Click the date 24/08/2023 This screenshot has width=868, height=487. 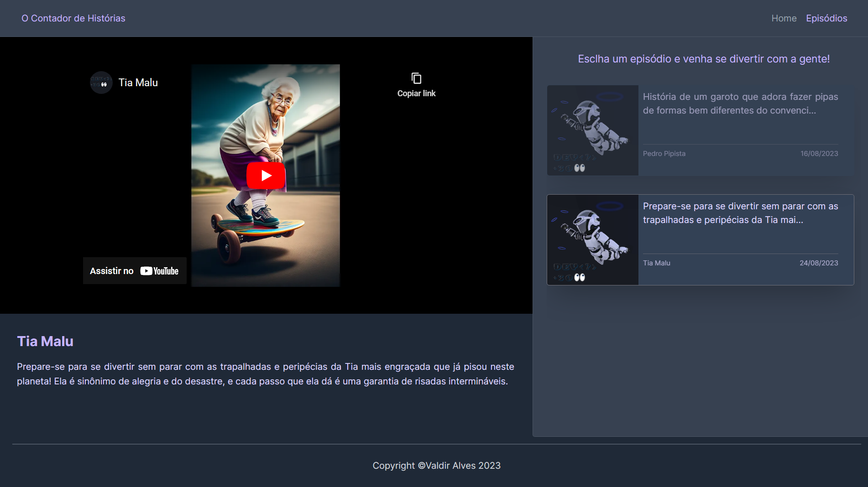click(x=819, y=263)
